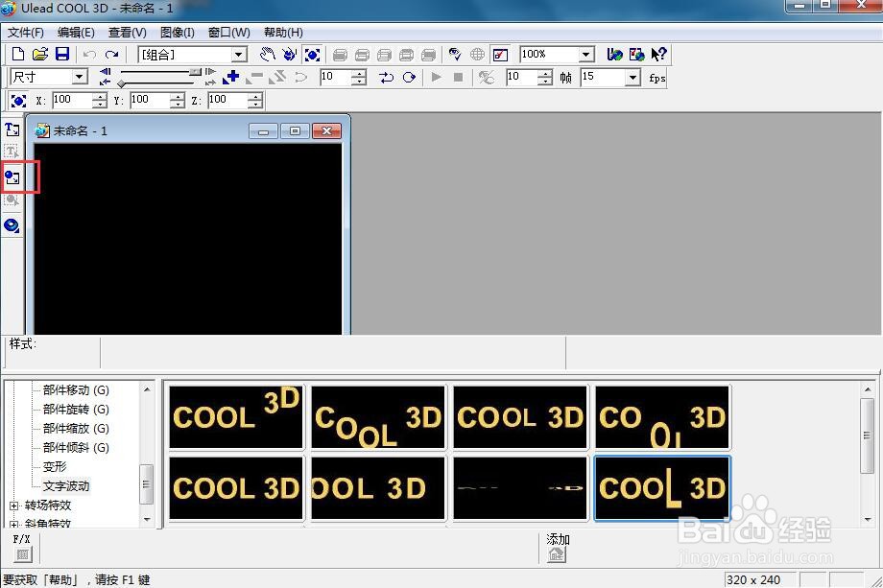Toggle ping-pong animation mode icon
883x588 pixels.
386,77
